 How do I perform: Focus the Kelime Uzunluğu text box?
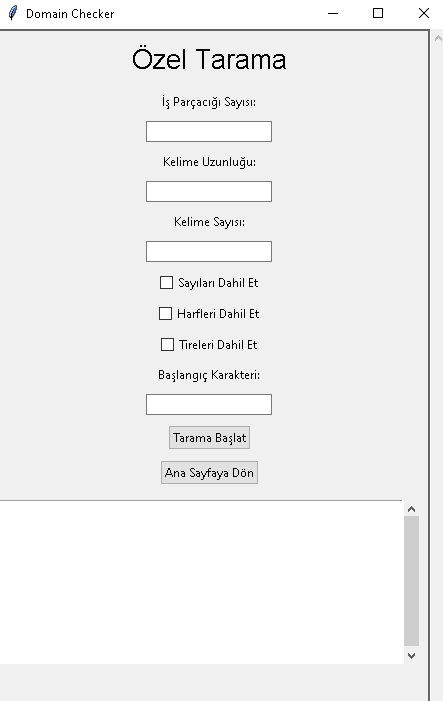(x=209, y=191)
